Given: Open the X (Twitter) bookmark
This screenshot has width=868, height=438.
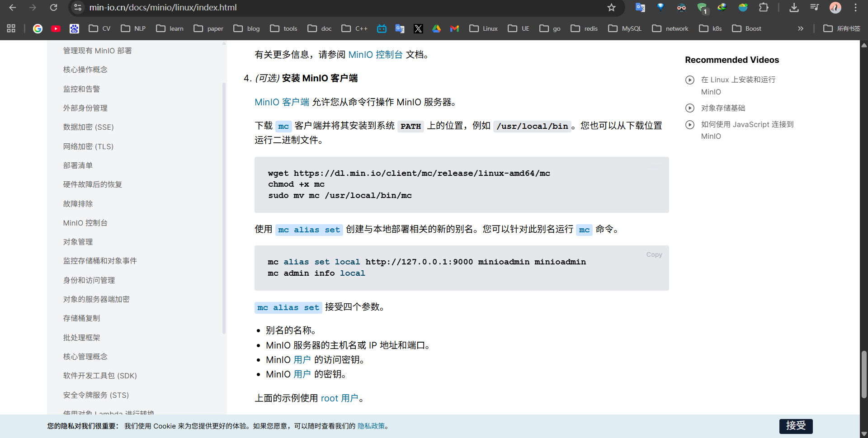Looking at the screenshot, I should tap(418, 28).
